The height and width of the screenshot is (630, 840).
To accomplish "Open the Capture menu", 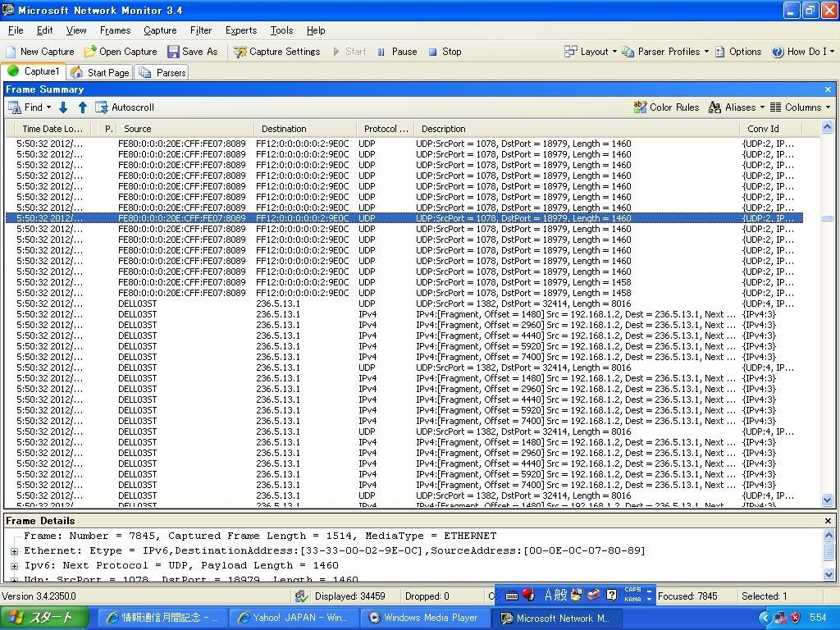I will pyautogui.click(x=160, y=30).
